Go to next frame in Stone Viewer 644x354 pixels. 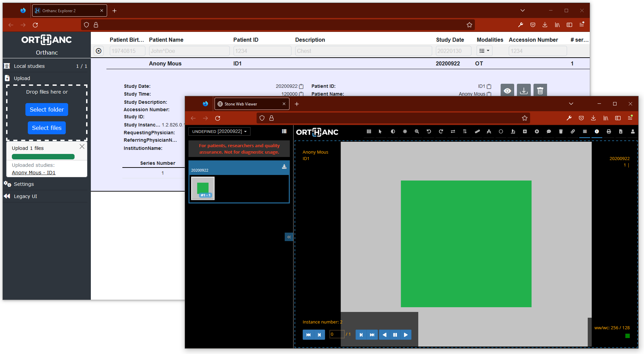361,335
